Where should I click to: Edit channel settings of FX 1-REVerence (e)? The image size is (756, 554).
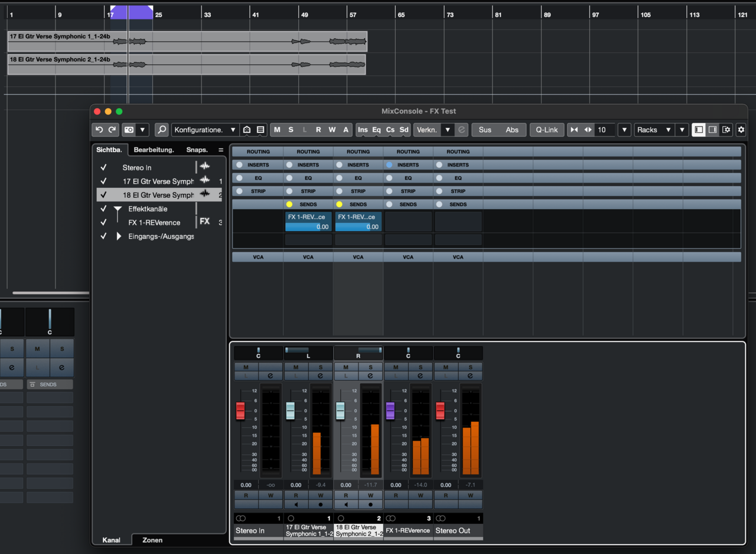420,376
